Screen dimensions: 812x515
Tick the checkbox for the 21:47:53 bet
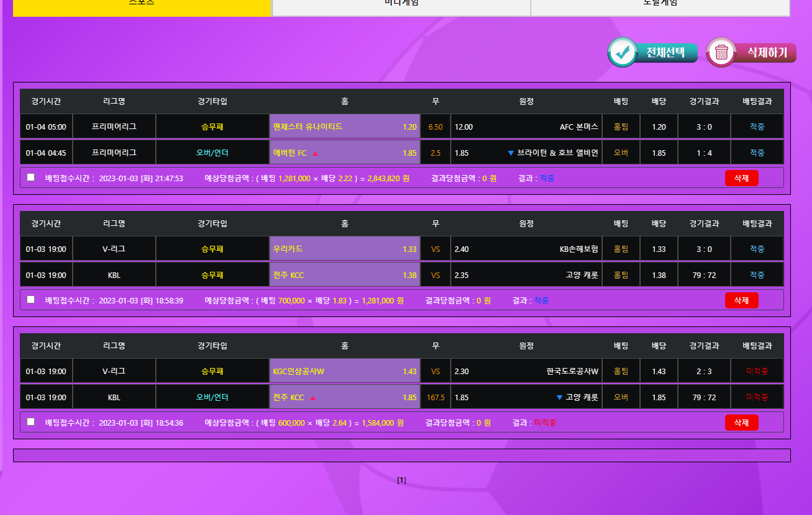[31, 177]
